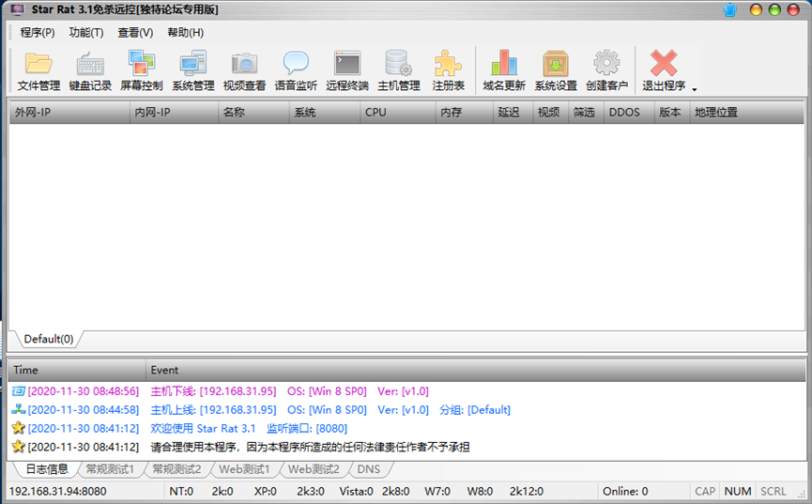This screenshot has width=812, height=504.
Task: Open the 功能(T) menu
Action: [86, 33]
